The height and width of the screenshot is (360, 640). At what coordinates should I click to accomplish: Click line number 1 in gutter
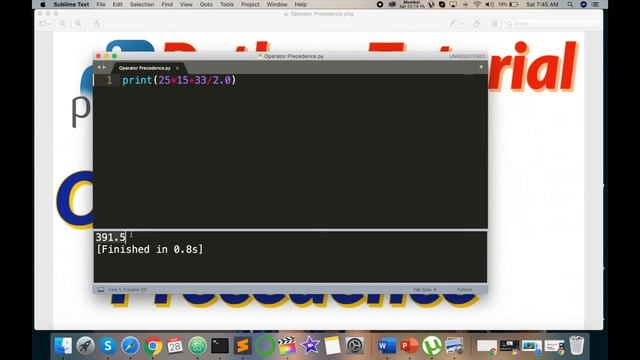pyautogui.click(x=109, y=80)
